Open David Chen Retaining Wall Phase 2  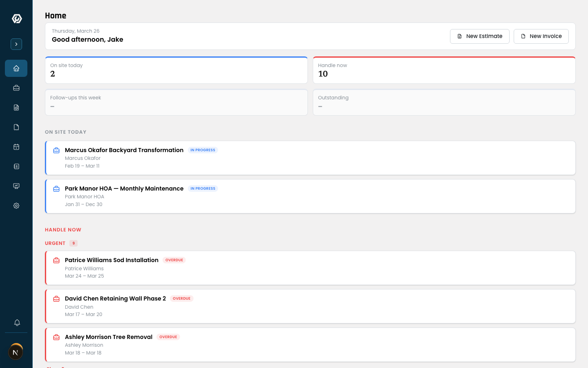115,298
